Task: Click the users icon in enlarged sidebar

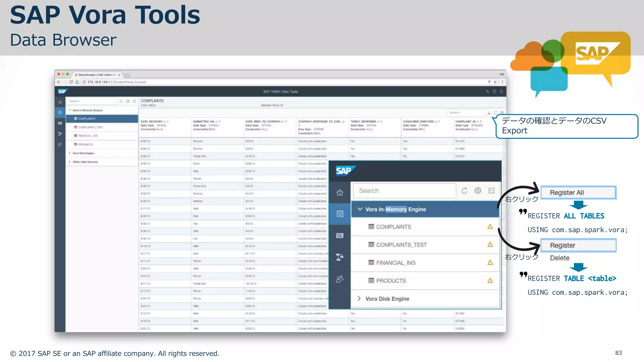Action: point(340,279)
